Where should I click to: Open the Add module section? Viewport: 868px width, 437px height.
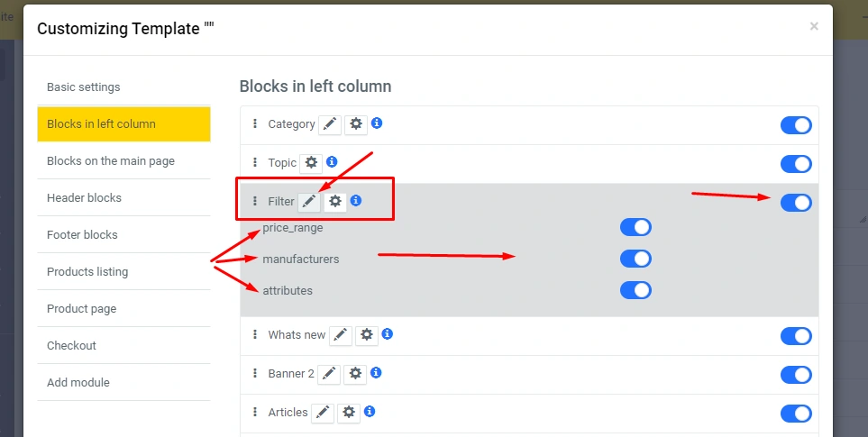pyautogui.click(x=78, y=383)
